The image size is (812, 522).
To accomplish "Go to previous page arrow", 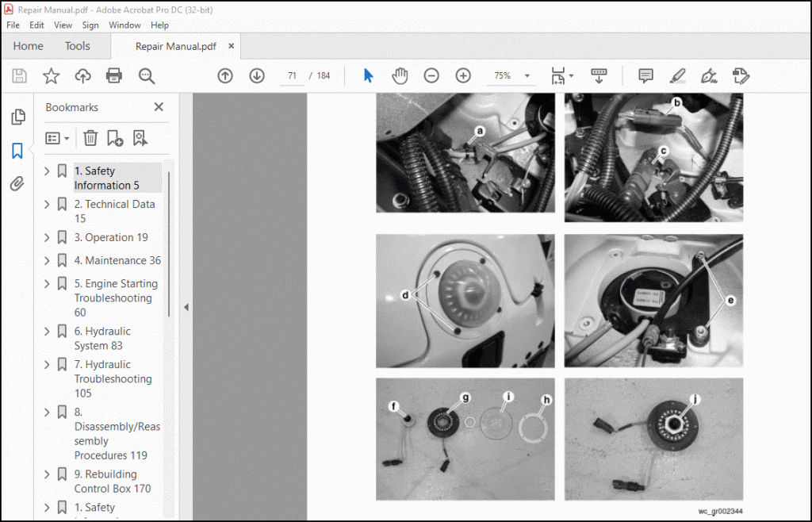I will [225, 76].
